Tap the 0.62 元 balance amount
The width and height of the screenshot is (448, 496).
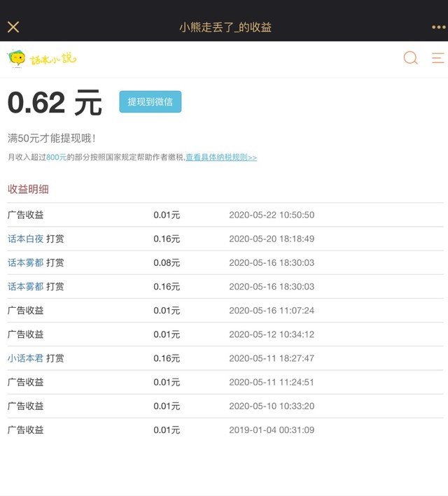pyautogui.click(x=55, y=103)
